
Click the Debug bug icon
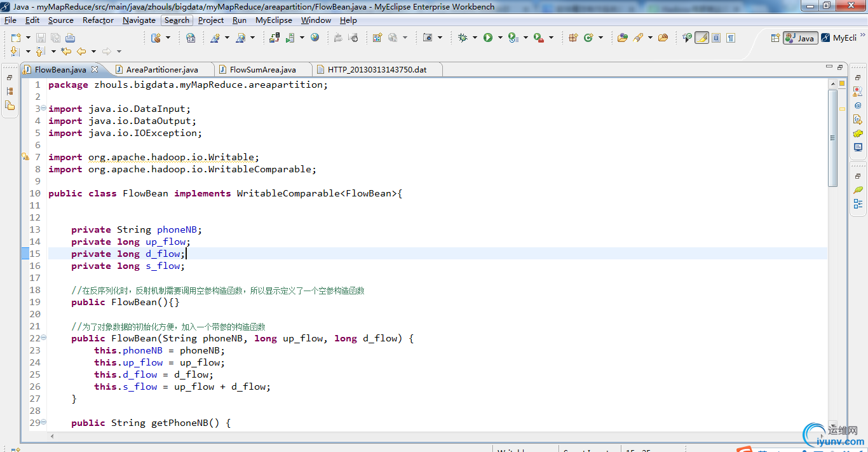pos(463,38)
